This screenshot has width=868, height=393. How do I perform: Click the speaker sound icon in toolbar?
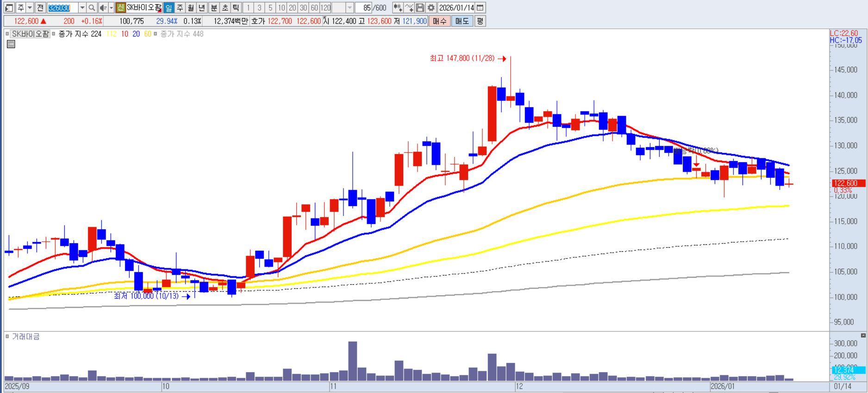102,8
